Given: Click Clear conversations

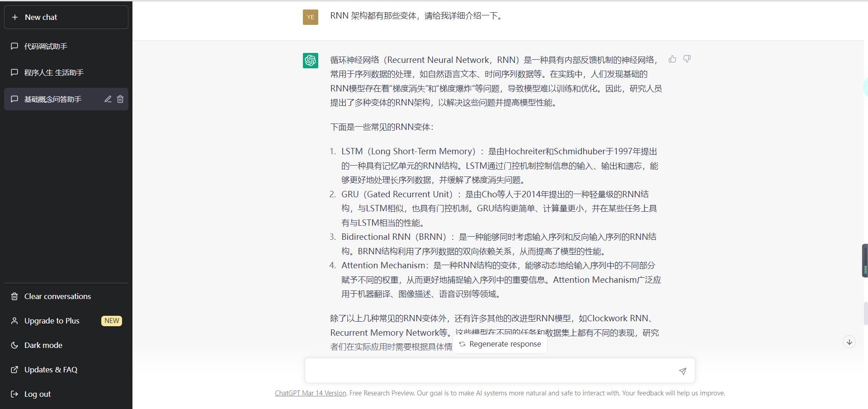Looking at the screenshot, I should (66, 296).
